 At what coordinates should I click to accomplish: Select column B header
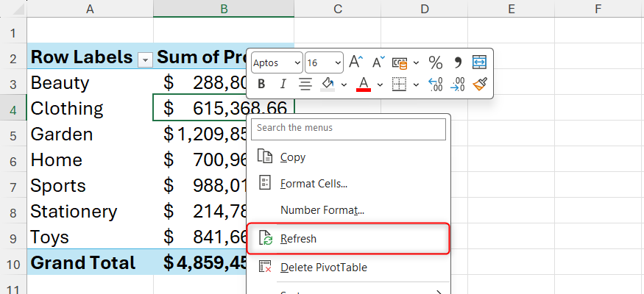pyautogui.click(x=224, y=9)
